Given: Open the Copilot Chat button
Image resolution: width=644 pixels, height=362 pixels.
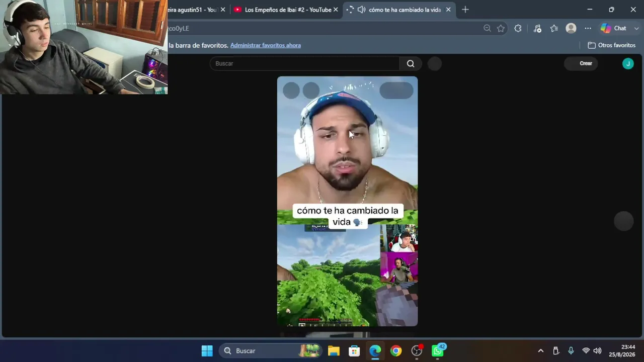Looking at the screenshot, I should 613,29.
